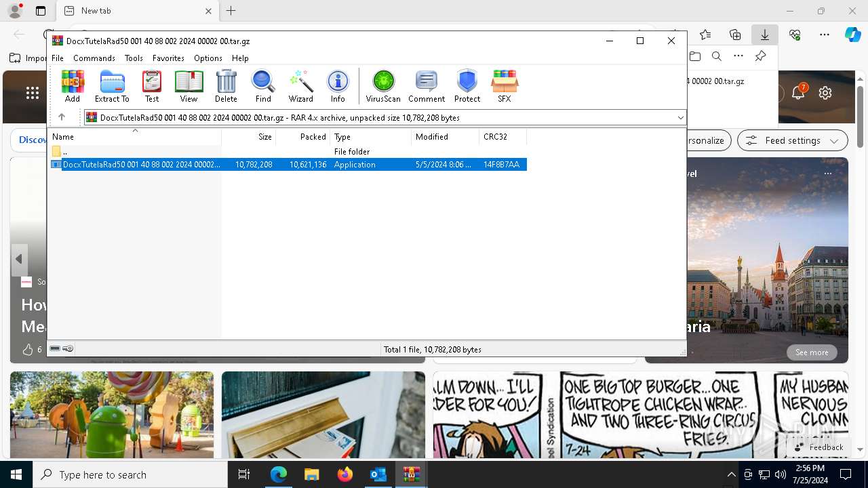Search in Edge downloads panel
868x488 pixels.
(x=717, y=56)
